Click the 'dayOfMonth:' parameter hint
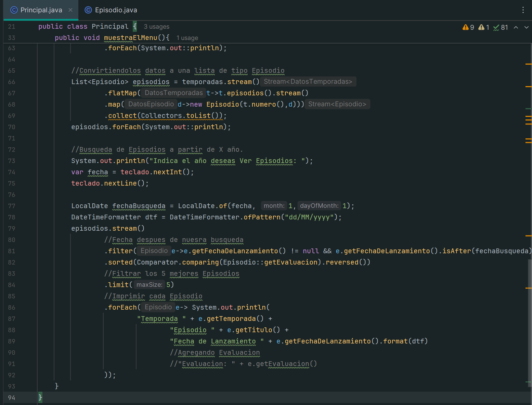Viewport: 532px width, 405px height. [319, 206]
